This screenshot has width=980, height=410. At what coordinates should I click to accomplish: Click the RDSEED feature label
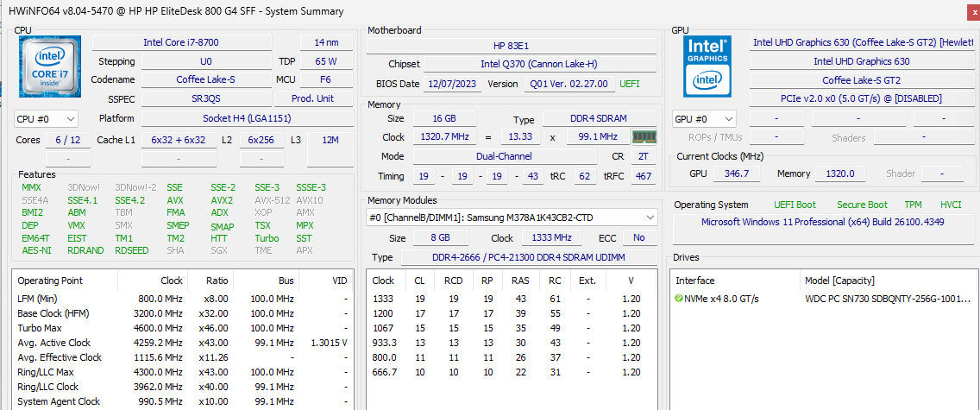tap(132, 250)
